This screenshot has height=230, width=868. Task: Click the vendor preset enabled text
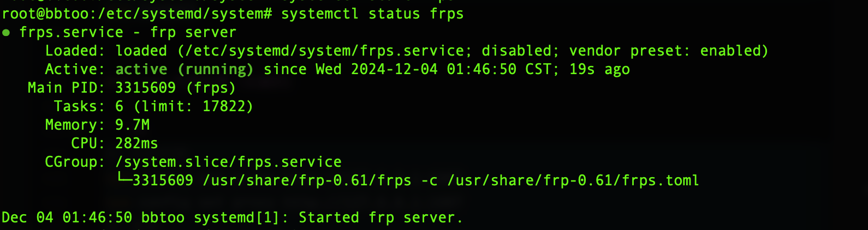[666, 51]
